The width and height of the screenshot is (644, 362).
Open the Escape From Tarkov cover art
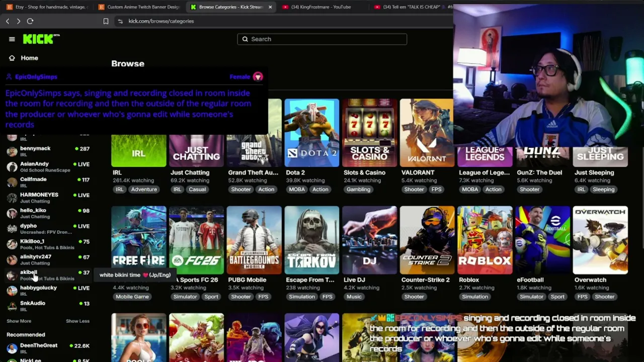(312, 240)
